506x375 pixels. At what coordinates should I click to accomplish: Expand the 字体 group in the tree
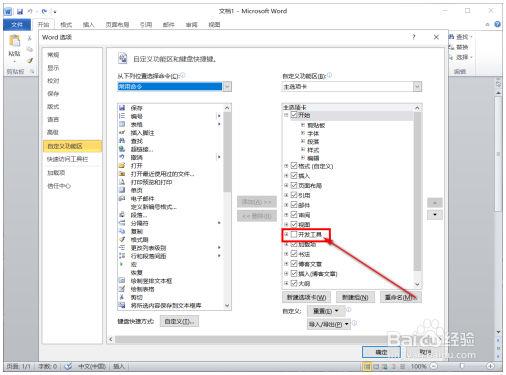point(303,133)
